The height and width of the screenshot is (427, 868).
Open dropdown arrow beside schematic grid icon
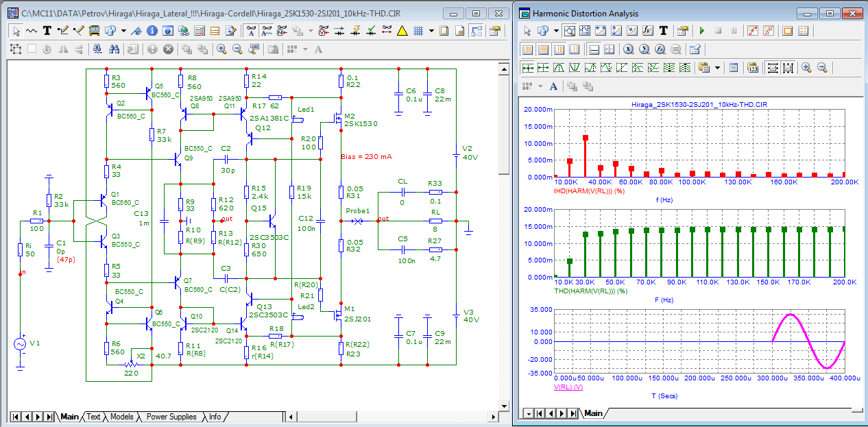point(431,31)
